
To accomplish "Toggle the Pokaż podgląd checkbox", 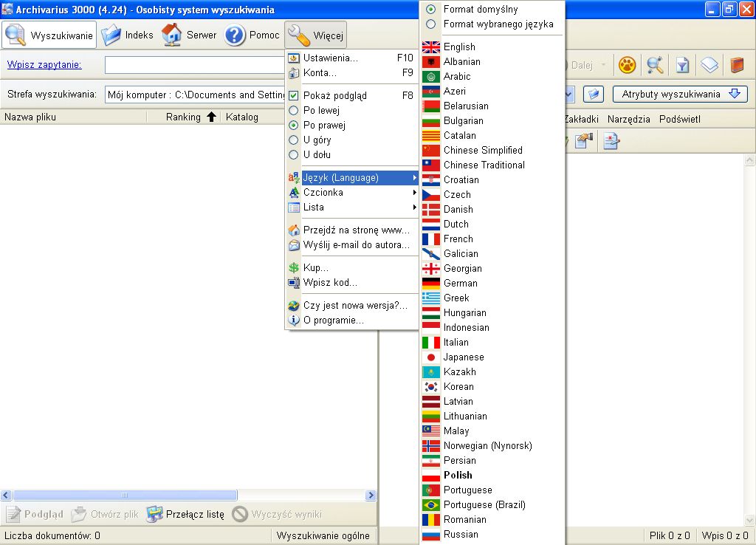I will (x=293, y=95).
